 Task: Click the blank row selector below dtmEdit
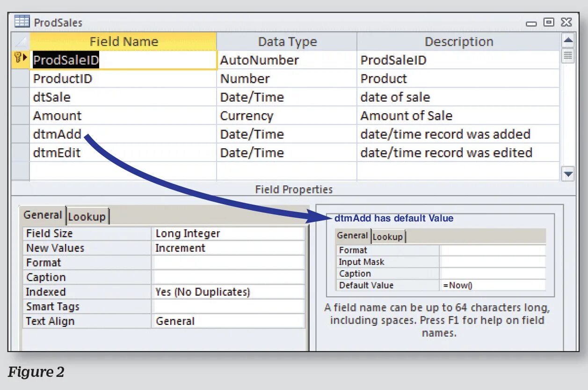pos(19,171)
